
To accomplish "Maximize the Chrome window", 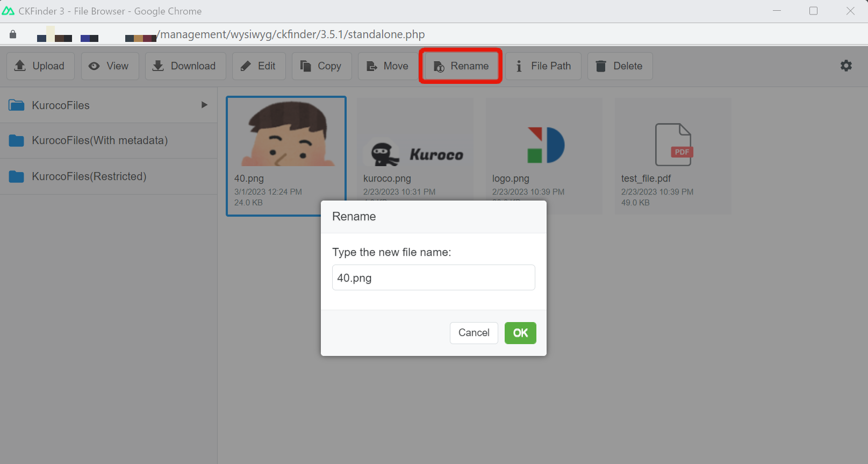I will tap(813, 11).
